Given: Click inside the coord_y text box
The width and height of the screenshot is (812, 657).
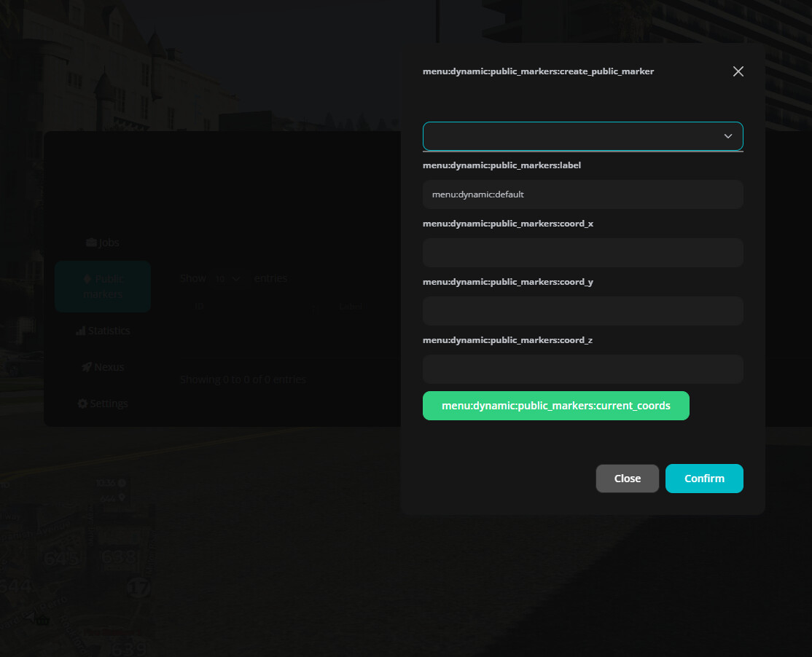Looking at the screenshot, I should (x=582, y=311).
